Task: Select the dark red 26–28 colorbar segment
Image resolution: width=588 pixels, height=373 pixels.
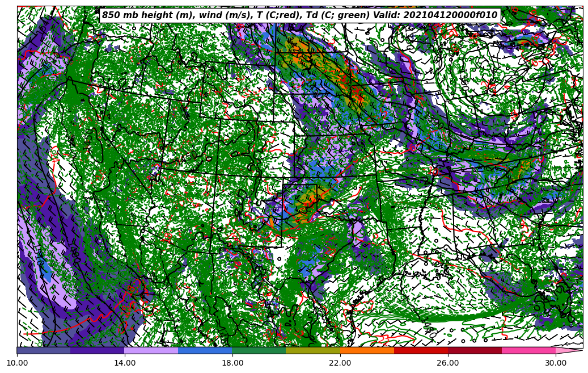Action: point(475,350)
